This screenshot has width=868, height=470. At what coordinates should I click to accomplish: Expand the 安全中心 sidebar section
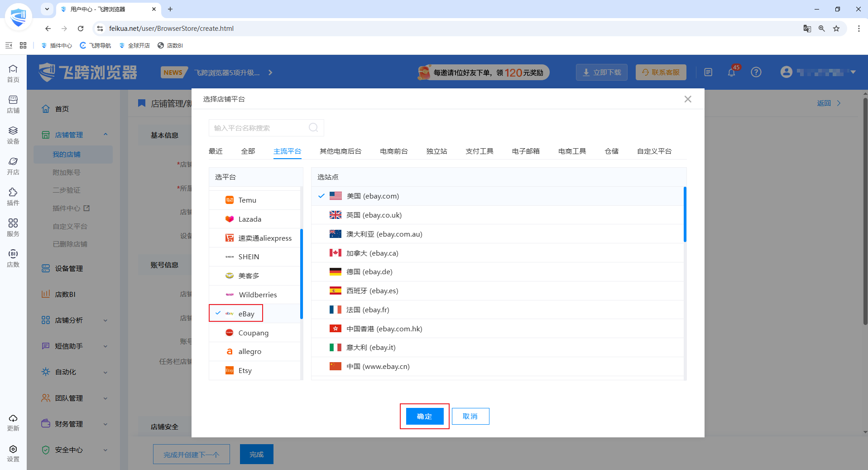click(105, 450)
